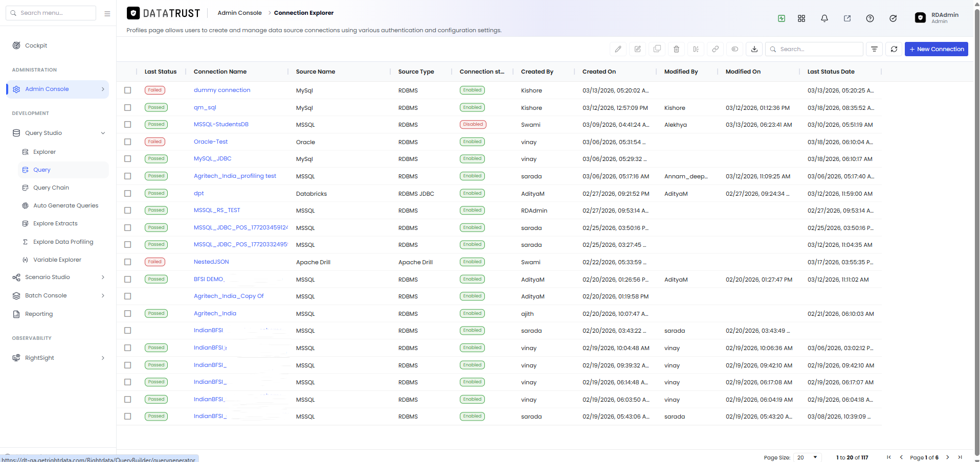980x462 pixels.
Task: Open the Agritech_India_profiling test link
Action: pos(235,176)
